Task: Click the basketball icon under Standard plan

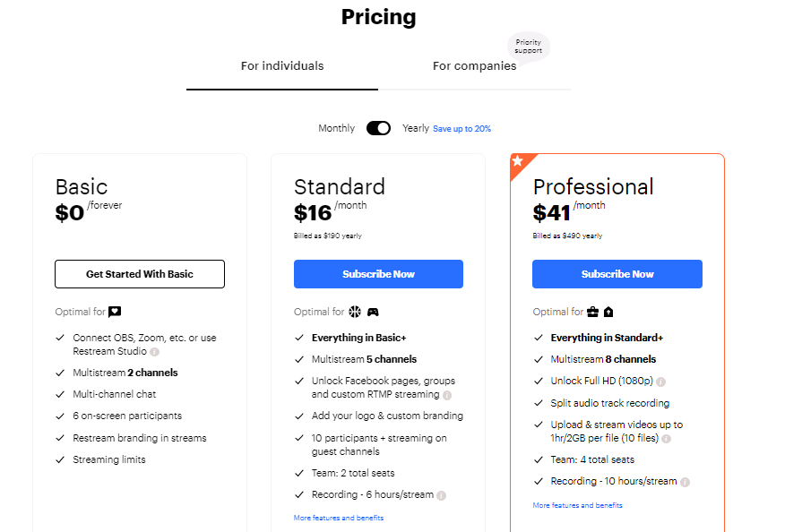Action: tap(355, 313)
